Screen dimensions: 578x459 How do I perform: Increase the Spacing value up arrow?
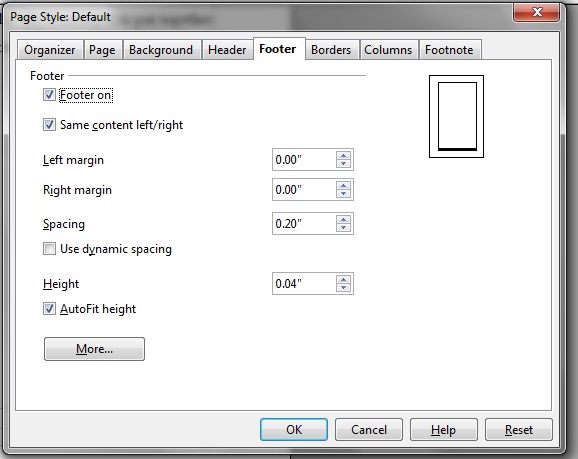click(343, 219)
